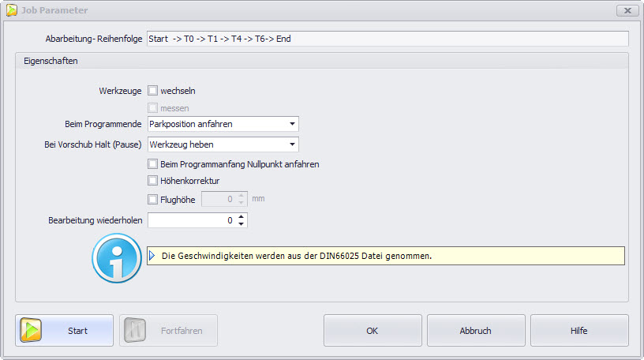Click the Job Parameter title bar icon
Screen dimensions: 644x360
coord(11,10)
